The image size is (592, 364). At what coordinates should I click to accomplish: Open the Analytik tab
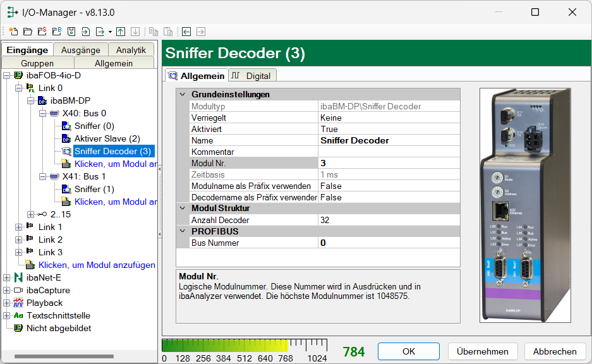[131, 50]
